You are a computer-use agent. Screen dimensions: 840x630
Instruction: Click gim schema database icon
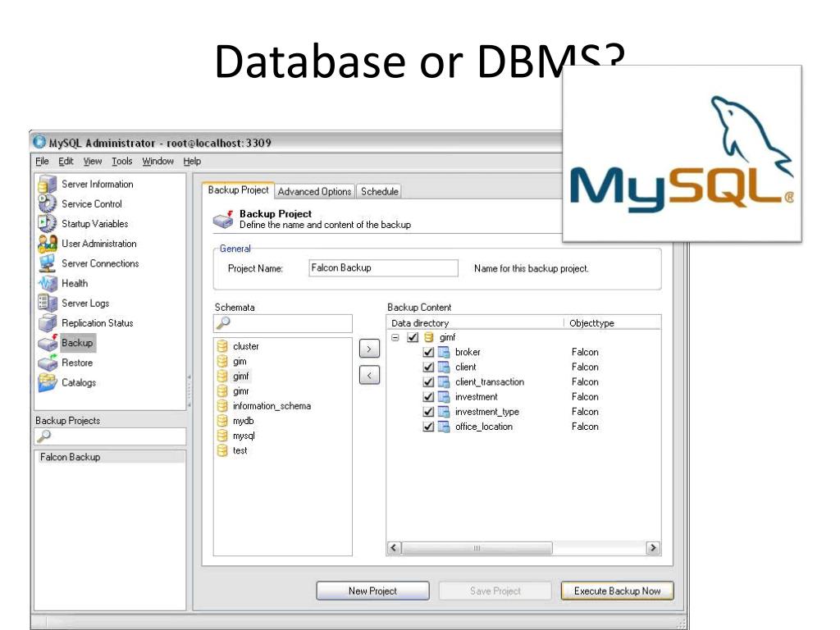[222, 362]
